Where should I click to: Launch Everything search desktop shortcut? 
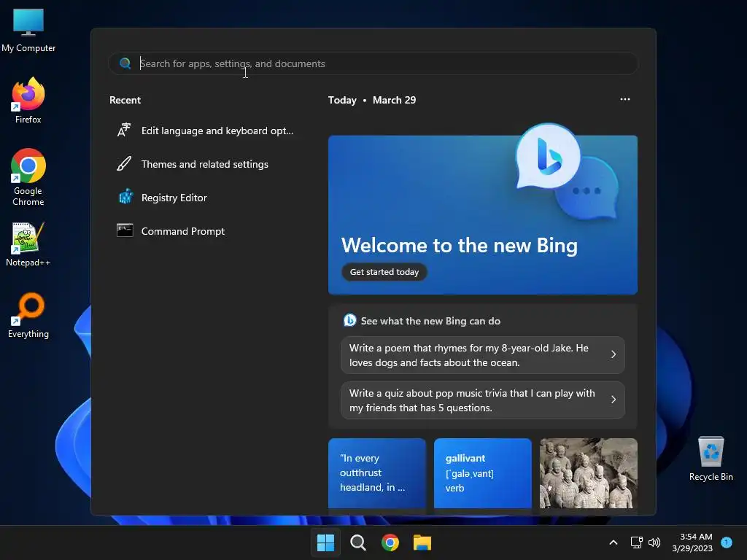[x=28, y=315]
